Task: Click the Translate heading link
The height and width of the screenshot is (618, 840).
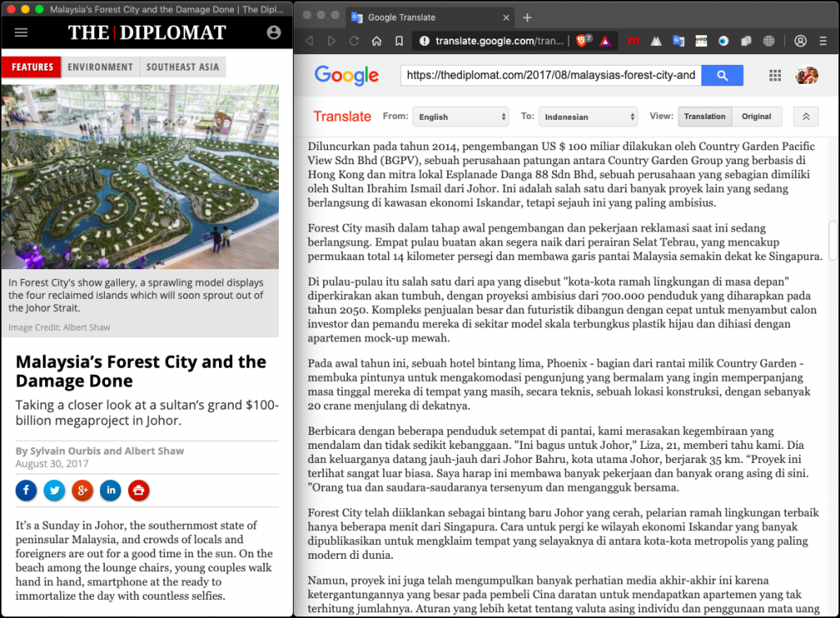Action: (x=342, y=117)
